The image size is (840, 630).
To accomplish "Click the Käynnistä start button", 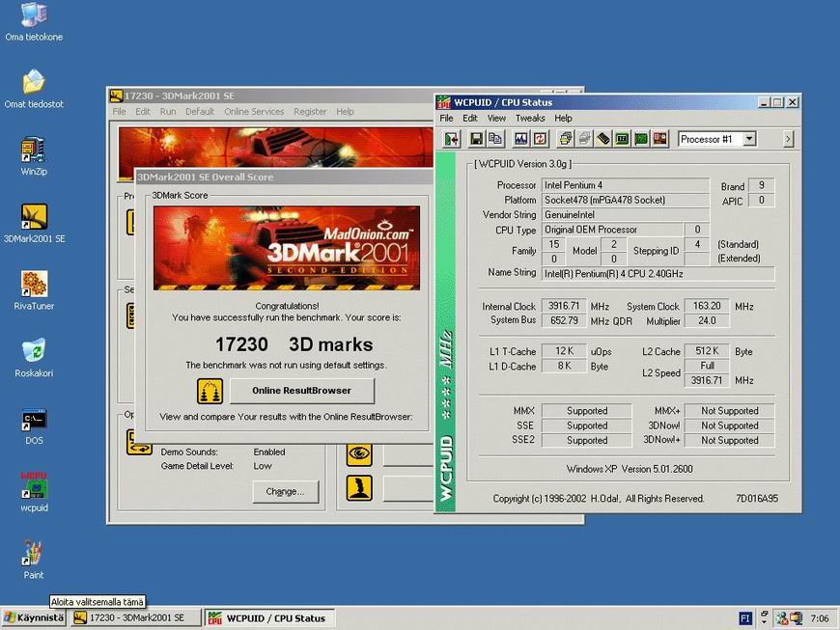I will [x=34, y=617].
